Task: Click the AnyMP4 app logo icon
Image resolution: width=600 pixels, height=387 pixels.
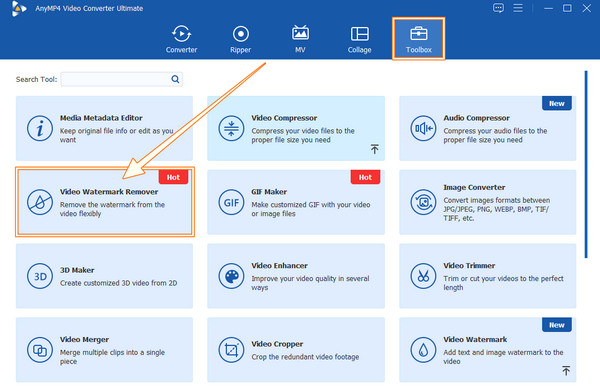Action: (18, 8)
